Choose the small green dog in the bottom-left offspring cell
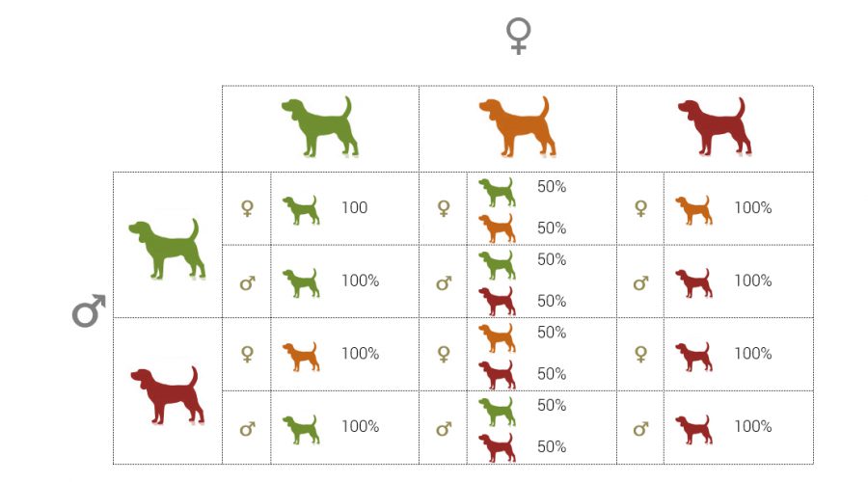This screenshot has width=868, height=482. click(x=300, y=428)
